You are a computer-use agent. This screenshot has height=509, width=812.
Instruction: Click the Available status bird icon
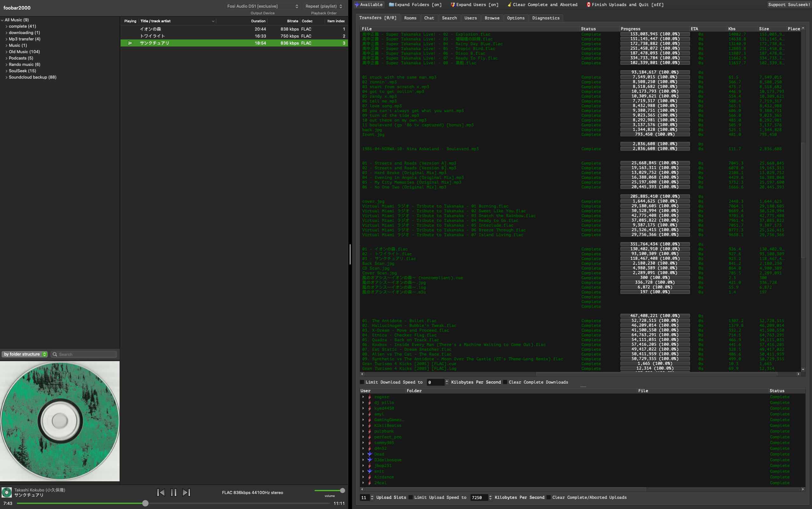point(357,5)
